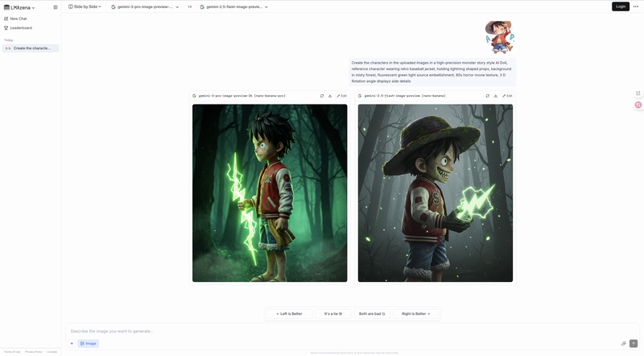Regenerate the right gemini-2.5-flash image response
644x356 pixels.
488,96
